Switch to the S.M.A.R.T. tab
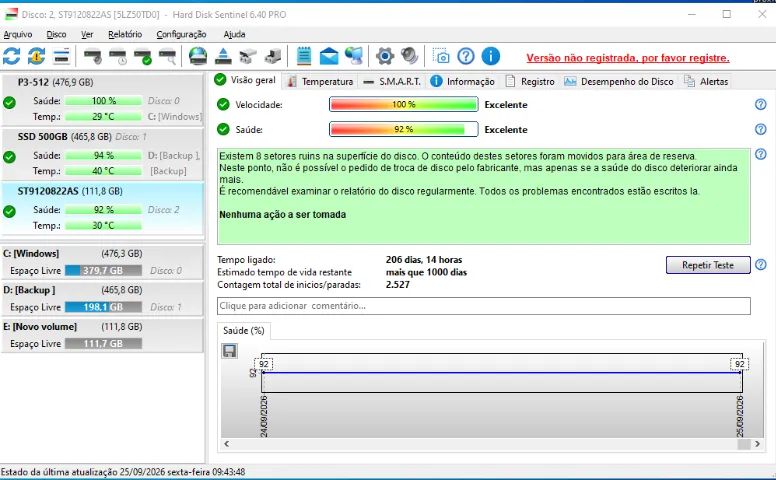The image size is (776, 480). [x=392, y=82]
